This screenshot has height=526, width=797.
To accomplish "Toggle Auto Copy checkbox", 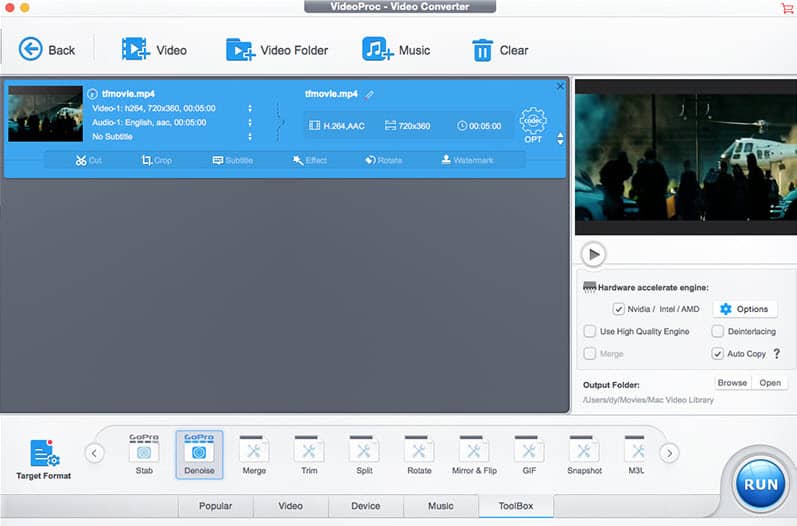I will [717, 354].
